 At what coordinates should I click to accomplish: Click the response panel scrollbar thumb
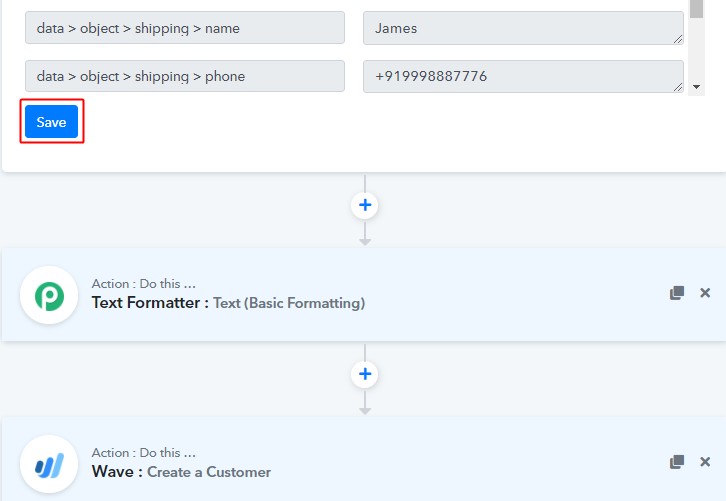[x=696, y=8]
